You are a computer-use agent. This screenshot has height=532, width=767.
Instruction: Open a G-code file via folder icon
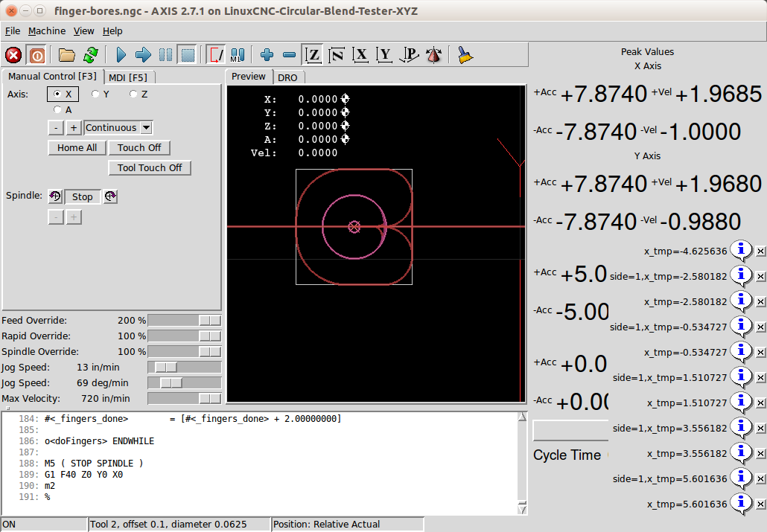(x=67, y=55)
